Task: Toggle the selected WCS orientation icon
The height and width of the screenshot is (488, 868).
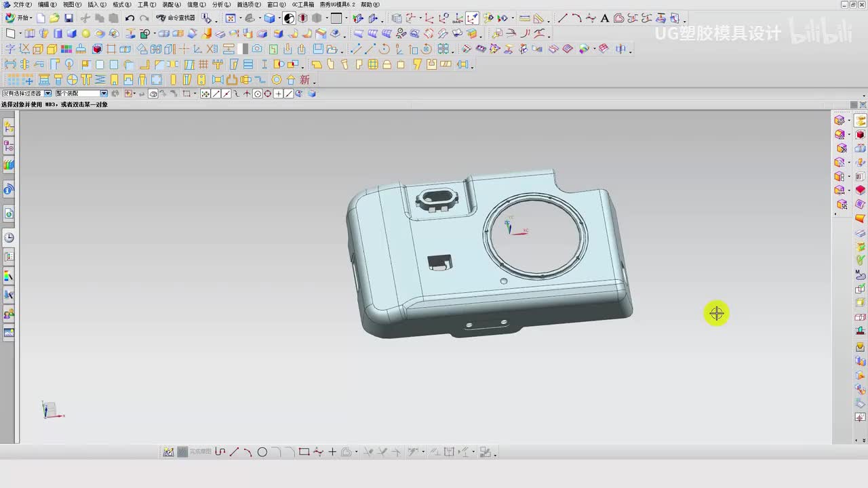Action: coord(473,18)
